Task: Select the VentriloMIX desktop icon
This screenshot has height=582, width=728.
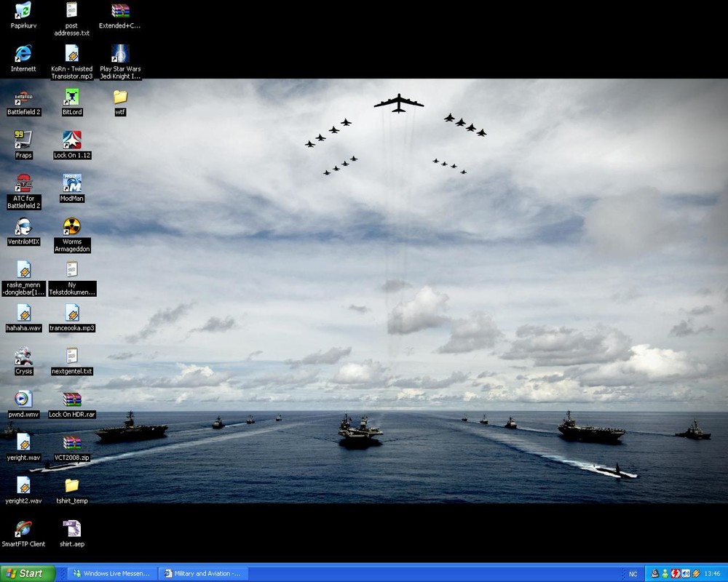Action: (23, 227)
